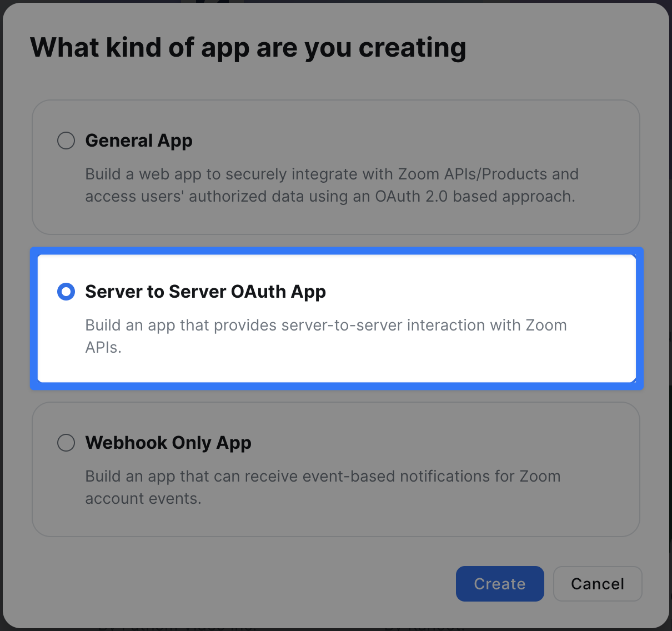This screenshot has width=672, height=631.
Task: Select the General App radio button
Action: pos(66,141)
